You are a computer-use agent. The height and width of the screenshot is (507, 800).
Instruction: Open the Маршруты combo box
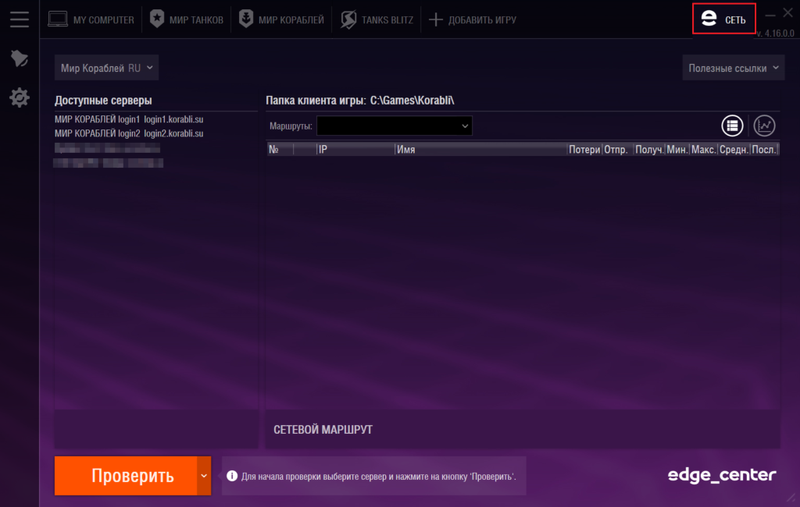pyautogui.click(x=394, y=126)
